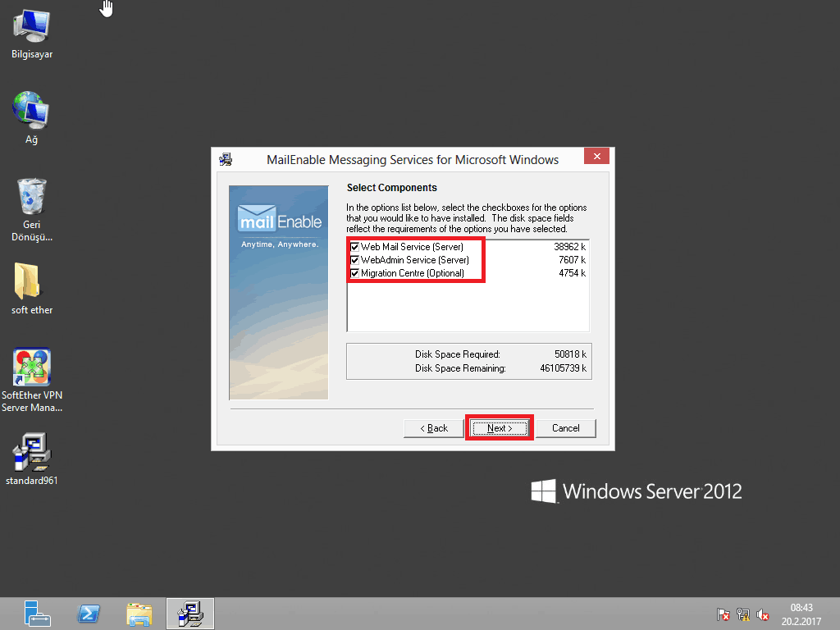Select the Ağ network desktop icon
This screenshot has height=630, width=840.
tap(31, 117)
